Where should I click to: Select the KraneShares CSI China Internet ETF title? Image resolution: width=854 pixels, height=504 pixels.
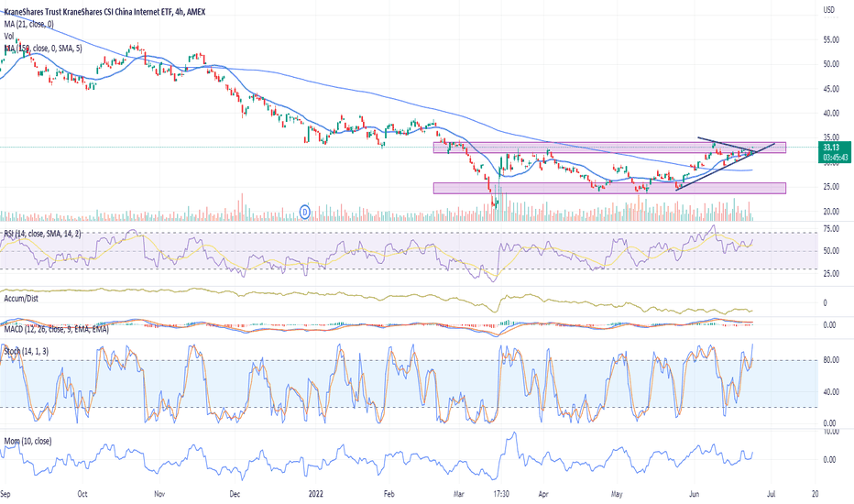[x=105, y=11]
